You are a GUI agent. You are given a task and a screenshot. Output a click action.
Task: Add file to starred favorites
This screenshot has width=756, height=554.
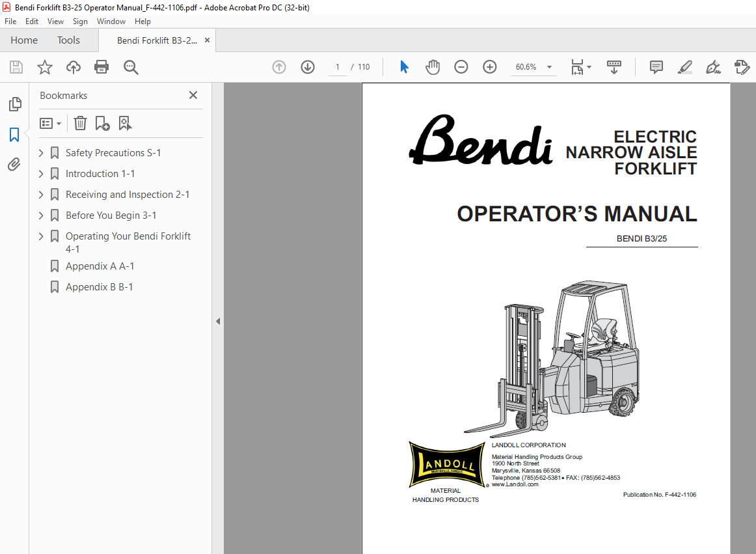point(45,67)
